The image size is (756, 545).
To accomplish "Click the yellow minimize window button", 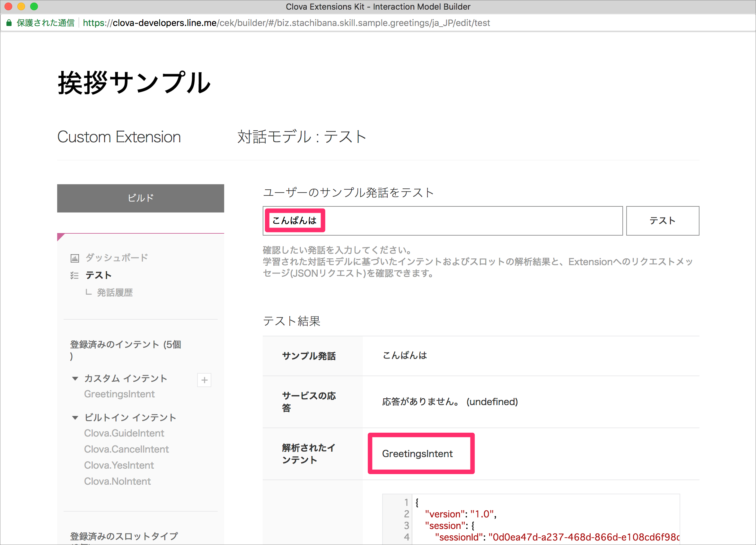I will [21, 6].
